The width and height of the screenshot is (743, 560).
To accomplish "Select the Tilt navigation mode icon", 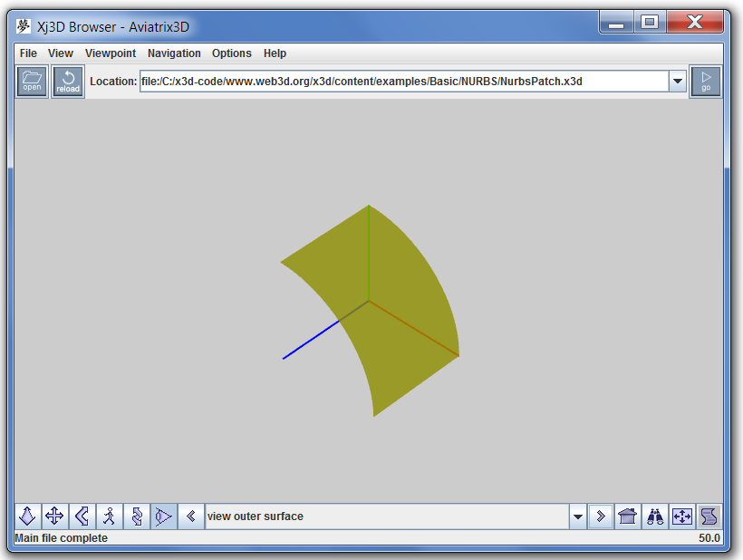I will click(x=82, y=517).
